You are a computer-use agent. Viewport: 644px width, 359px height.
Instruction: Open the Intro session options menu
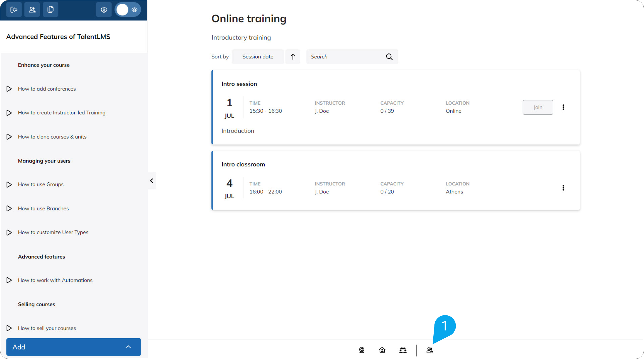click(563, 107)
